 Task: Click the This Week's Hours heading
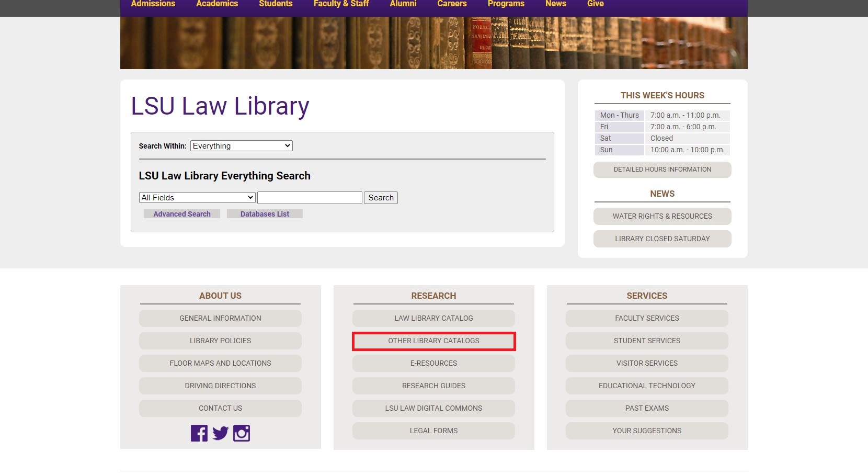(662, 95)
